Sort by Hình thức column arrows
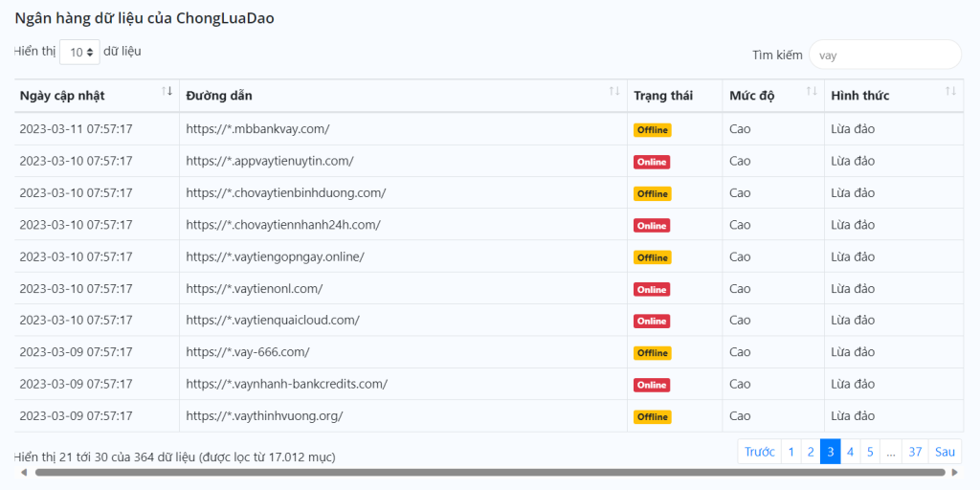Screen dimensions: 980x490 (x=950, y=91)
